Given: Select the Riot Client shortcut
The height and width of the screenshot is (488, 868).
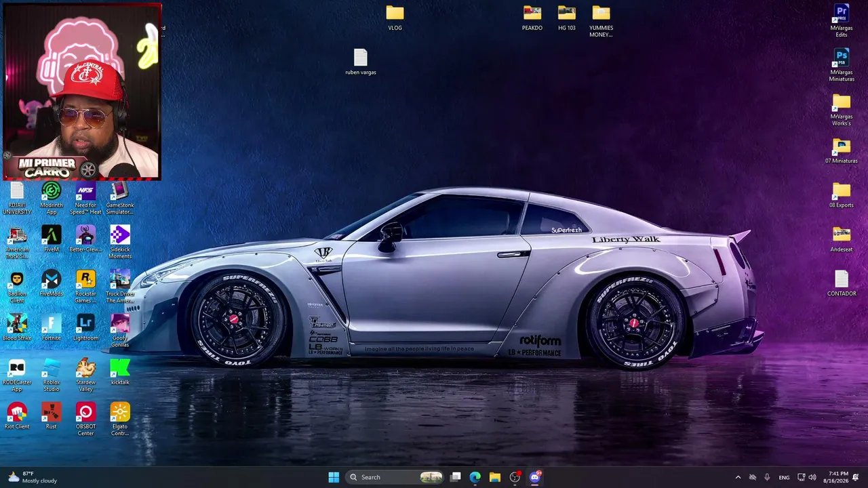Looking at the screenshot, I should pyautogui.click(x=17, y=416).
